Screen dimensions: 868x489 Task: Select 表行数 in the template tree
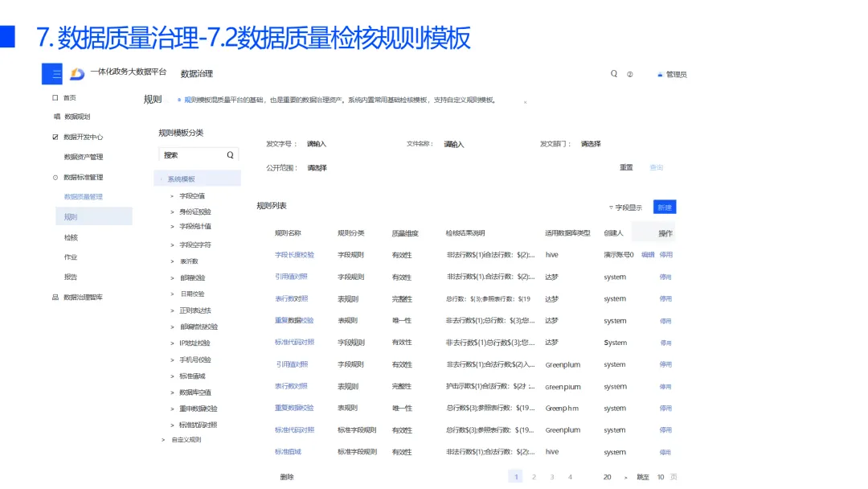(190, 261)
